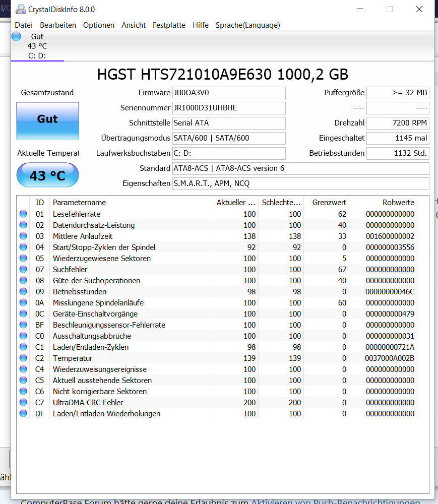Image resolution: width=438 pixels, height=504 pixels.
Task: Click status orb for C6 Nicht korrigierbare Sektoren
Action: [23, 391]
